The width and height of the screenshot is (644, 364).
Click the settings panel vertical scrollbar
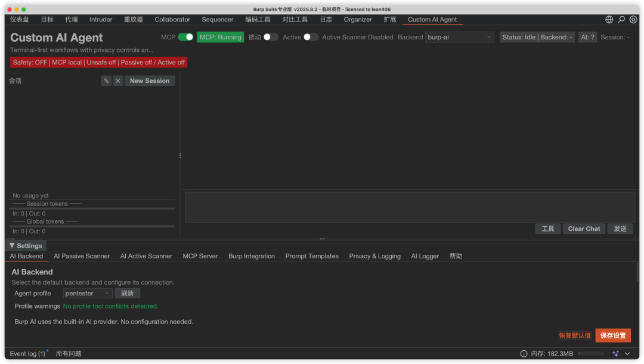[637, 273]
